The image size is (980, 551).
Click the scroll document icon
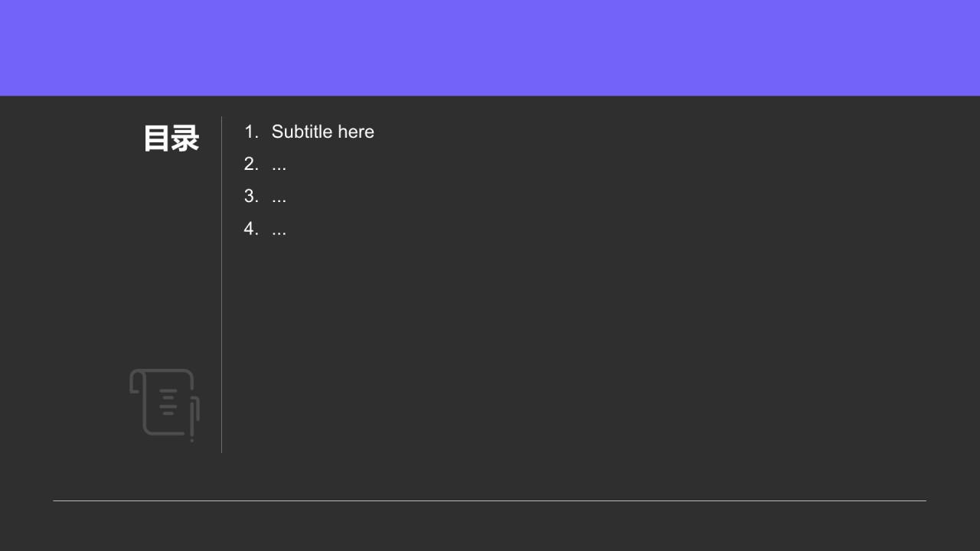pyautogui.click(x=165, y=405)
